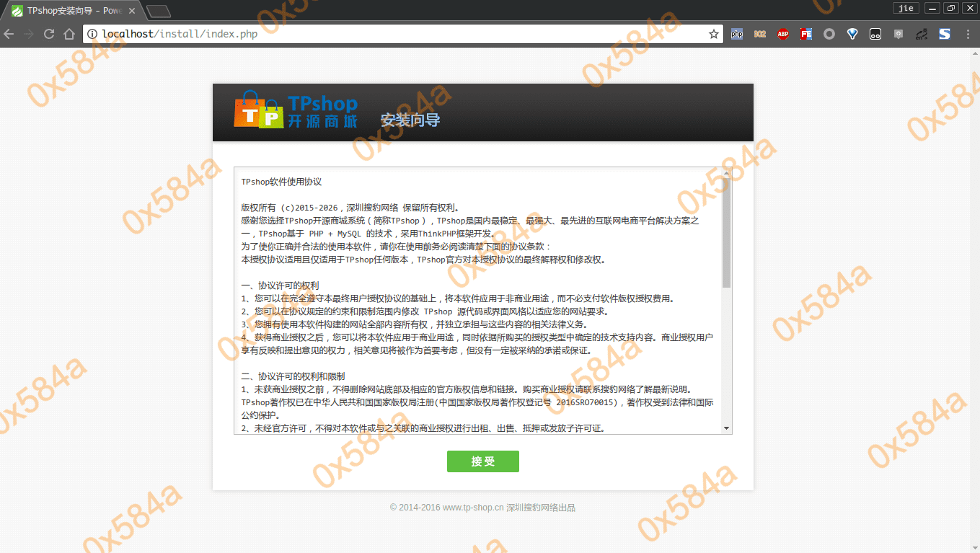Click the agreement scrollbar down arrow

click(x=726, y=428)
